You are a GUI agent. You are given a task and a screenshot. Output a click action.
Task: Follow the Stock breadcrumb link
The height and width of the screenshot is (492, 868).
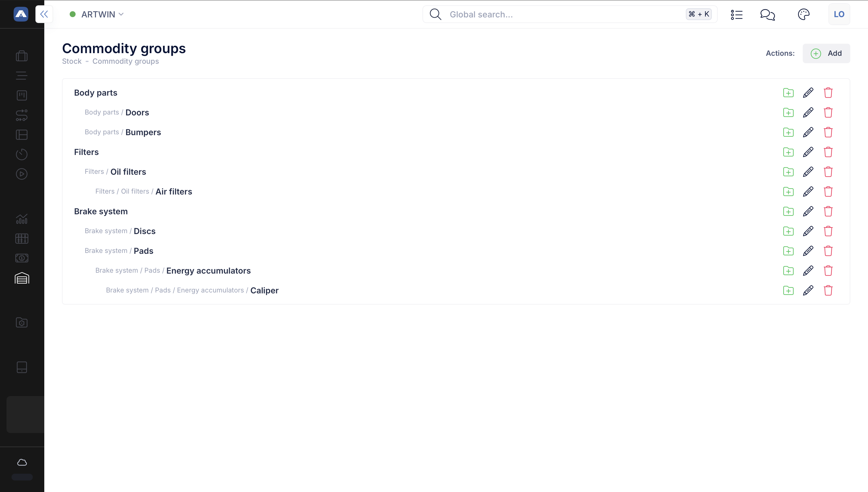pos(72,61)
